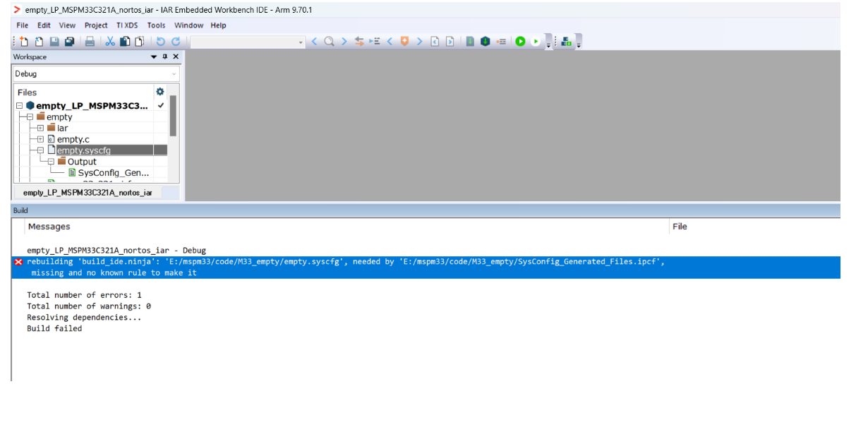Image resolution: width=868 pixels, height=432 pixels.
Task: Create a new document from the toolbar
Action: pos(24,42)
